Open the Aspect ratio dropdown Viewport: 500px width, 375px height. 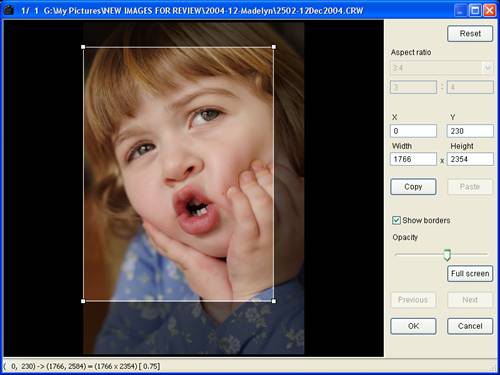(x=442, y=68)
